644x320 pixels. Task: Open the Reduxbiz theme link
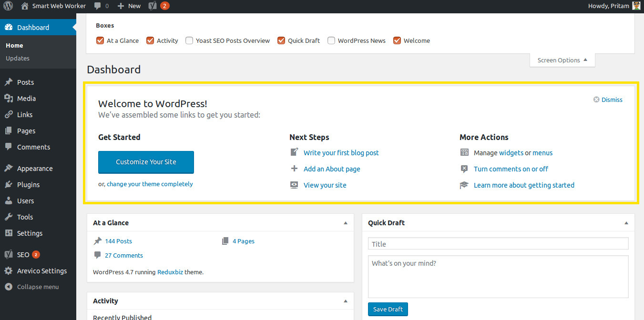[x=170, y=272]
